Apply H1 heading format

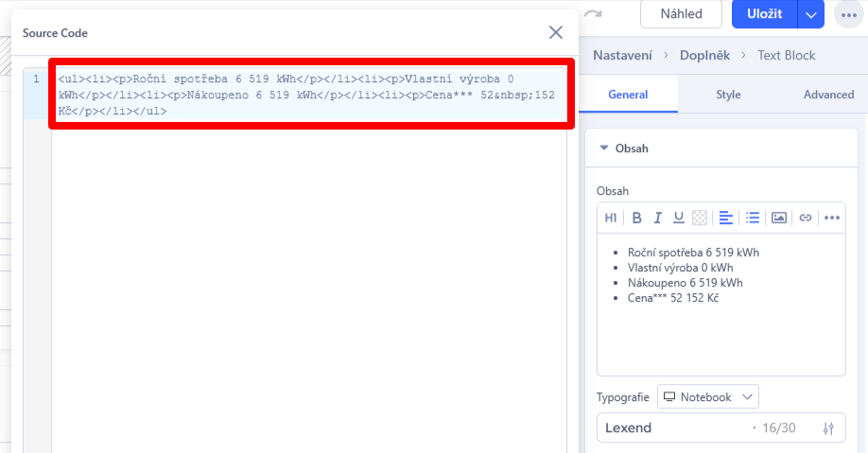(x=611, y=218)
